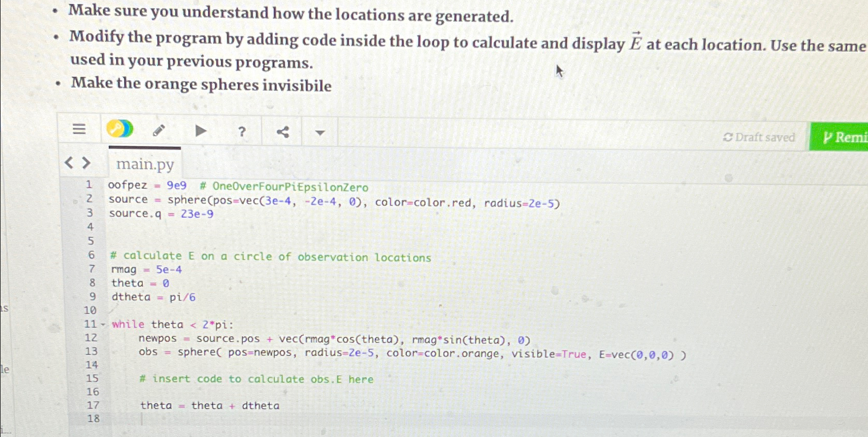The width and height of the screenshot is (868, 437).
Task: Click the 'dtheta = pi/6' line
Action: pyautogui.click(x=154, y=297)
